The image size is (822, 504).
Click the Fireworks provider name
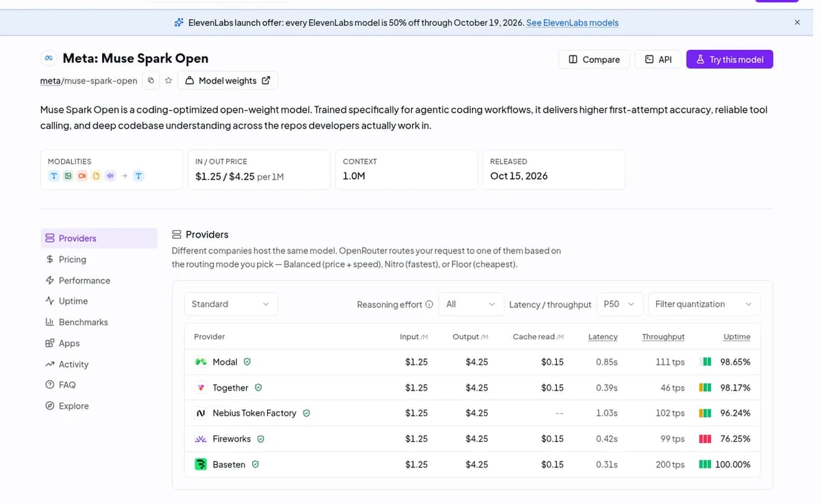tap(232, 439)
